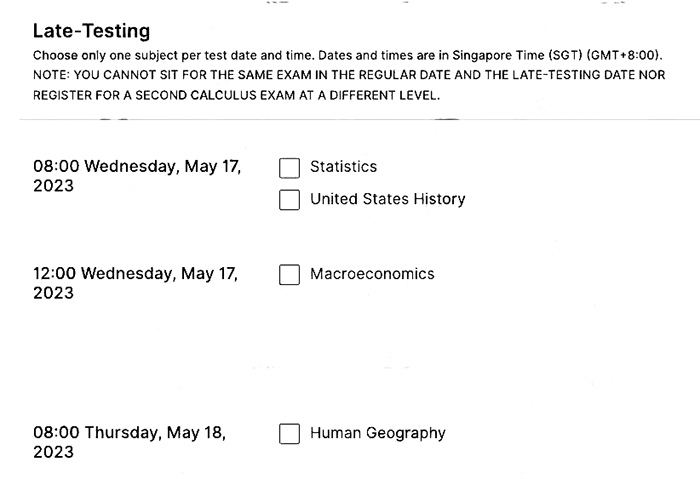Click the Human Geography label text
Screen dimensions: 700x479
377,434
